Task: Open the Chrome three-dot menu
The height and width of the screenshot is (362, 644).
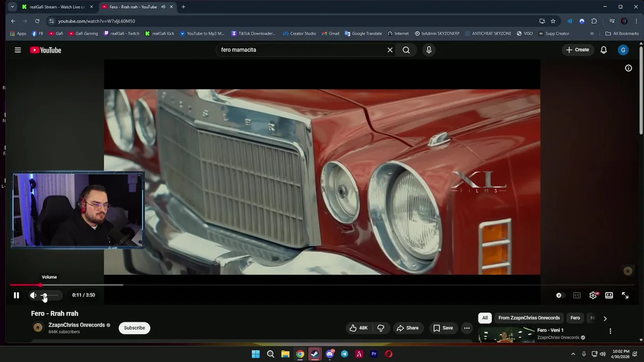Action: pos(635,21)
